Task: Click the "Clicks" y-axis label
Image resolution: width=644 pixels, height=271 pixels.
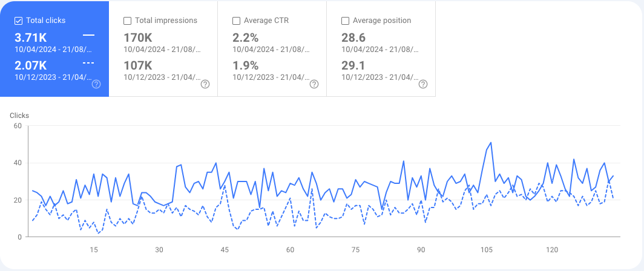Action: (x=19, y=116)
